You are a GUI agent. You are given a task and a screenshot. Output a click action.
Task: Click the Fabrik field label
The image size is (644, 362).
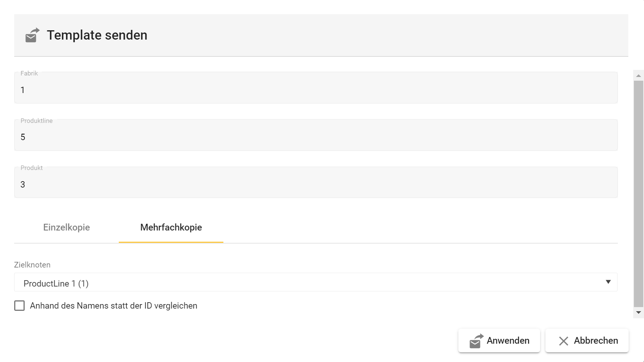coord(29,74)
